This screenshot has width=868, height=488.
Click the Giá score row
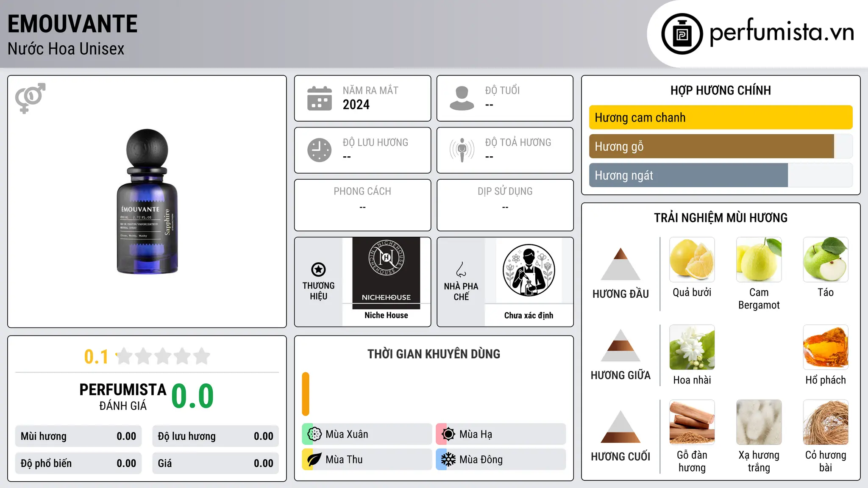pos(215,463)
